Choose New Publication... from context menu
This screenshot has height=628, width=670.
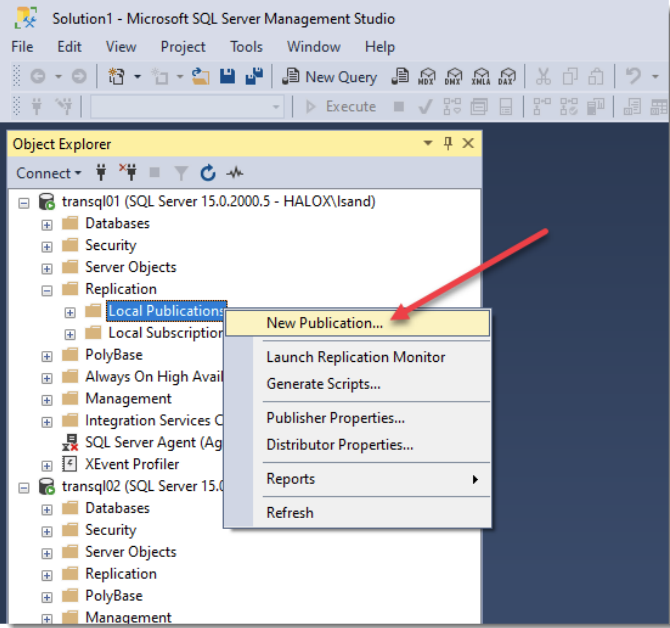coord(358,323)
